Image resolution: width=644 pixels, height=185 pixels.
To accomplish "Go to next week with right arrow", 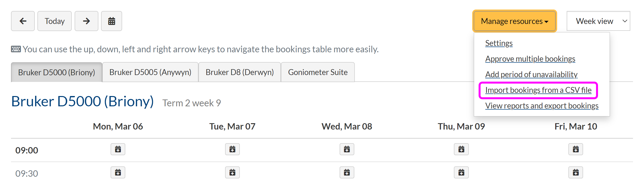I will pyautogui.click(x=86, y=21).
